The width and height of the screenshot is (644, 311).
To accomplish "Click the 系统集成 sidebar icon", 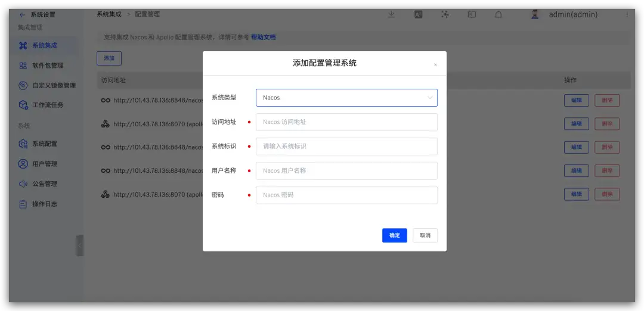I will pyautogui.click(x=23, y=45).
